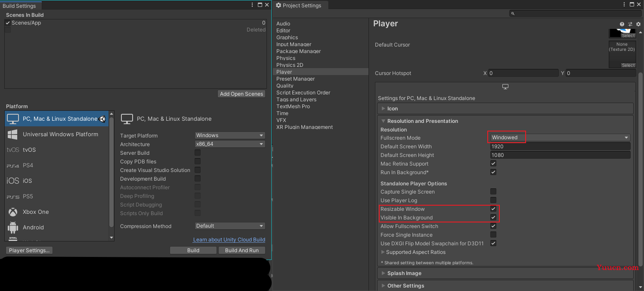
Task: Click the monitor platform tab icon
Action: (505, 87)
